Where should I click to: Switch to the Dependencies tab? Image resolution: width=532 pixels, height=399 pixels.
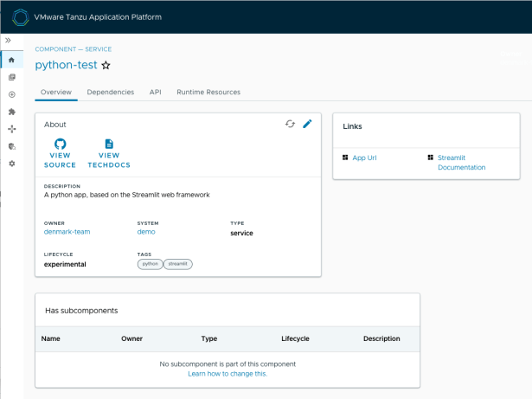[x=110, y=92]
